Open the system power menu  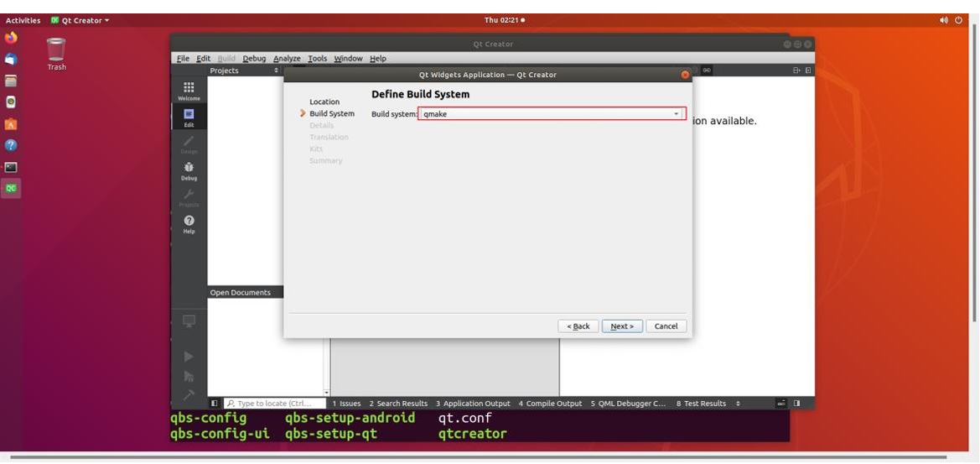pos(959,21)
